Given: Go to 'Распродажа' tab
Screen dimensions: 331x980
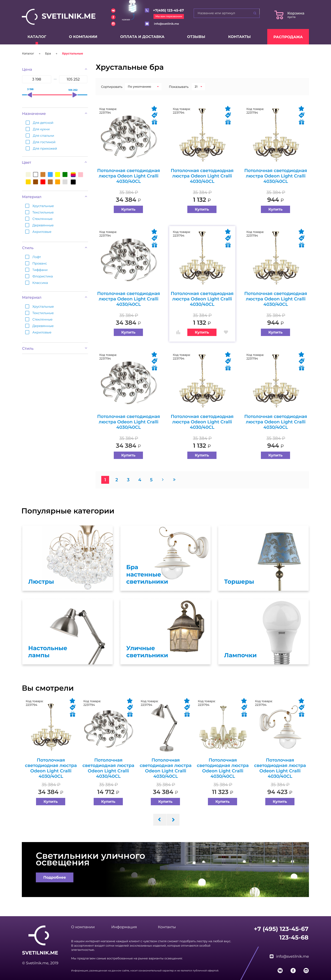Looking at the screenshot, I should 288,37.
